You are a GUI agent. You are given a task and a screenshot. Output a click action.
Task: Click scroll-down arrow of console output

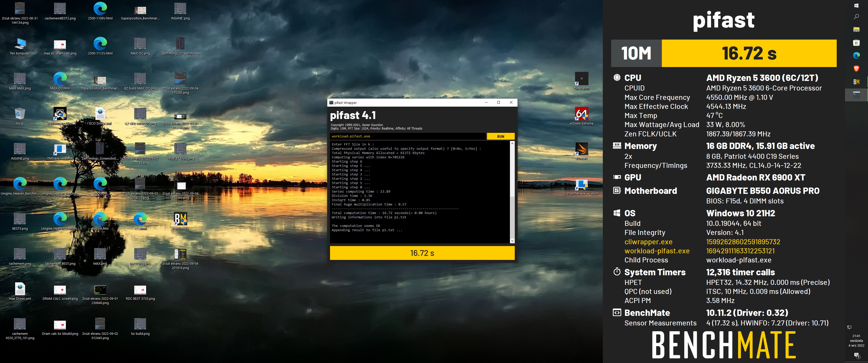(x=512, y=241)
